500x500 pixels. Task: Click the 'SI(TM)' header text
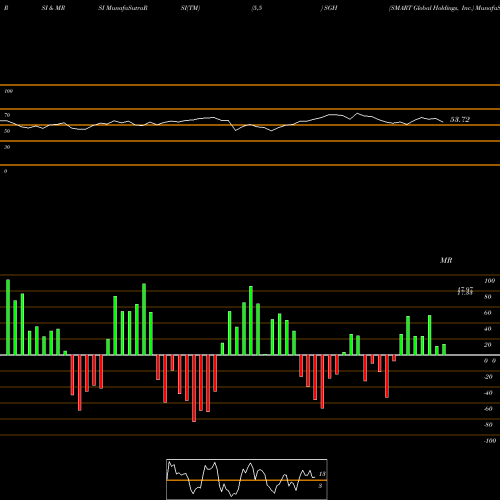click(190, 8)
